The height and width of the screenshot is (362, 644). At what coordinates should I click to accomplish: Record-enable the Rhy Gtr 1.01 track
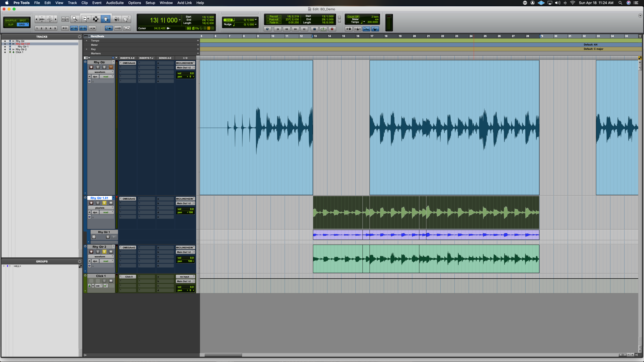(91, 203)
